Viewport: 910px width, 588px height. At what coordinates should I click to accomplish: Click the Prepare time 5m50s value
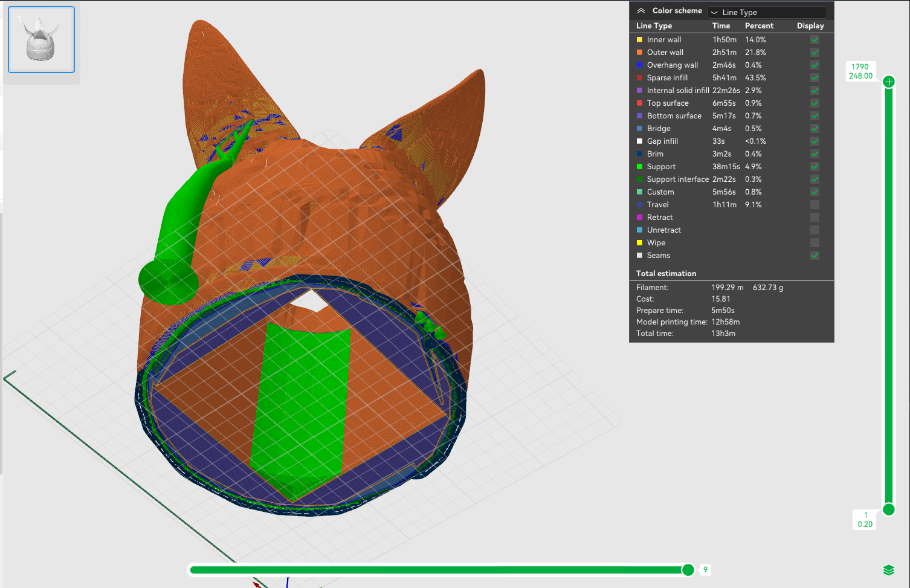[x=723, y=311]
